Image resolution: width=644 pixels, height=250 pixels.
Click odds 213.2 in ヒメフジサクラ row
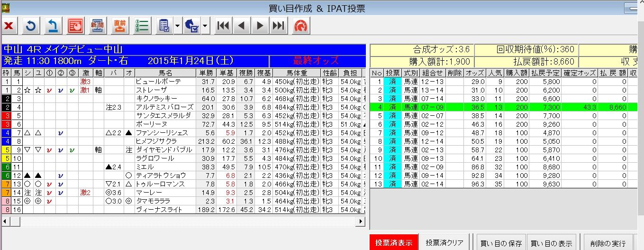[x=207, y=141]
